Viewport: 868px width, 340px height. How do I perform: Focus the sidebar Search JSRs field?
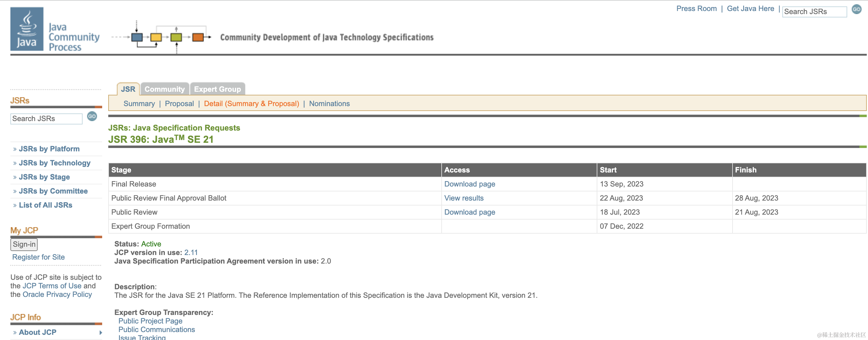click(x=46, y=119)
